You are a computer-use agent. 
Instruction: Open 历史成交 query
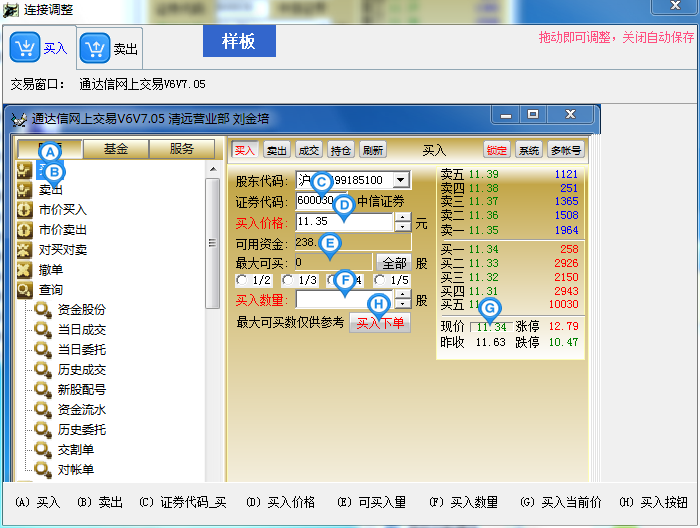tap(82, 370)
